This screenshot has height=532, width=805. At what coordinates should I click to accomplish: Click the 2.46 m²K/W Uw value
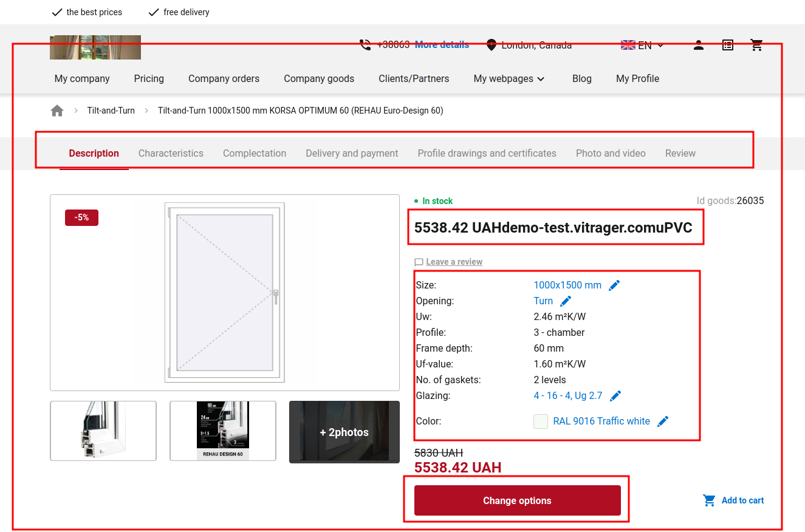[x=560, y=316]
